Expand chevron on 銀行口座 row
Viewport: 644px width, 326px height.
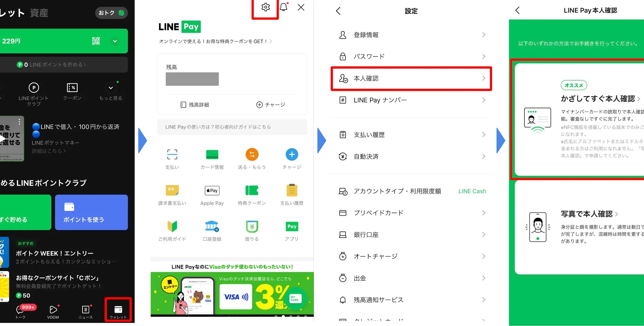pyautogui.click(x=484, y=235)
